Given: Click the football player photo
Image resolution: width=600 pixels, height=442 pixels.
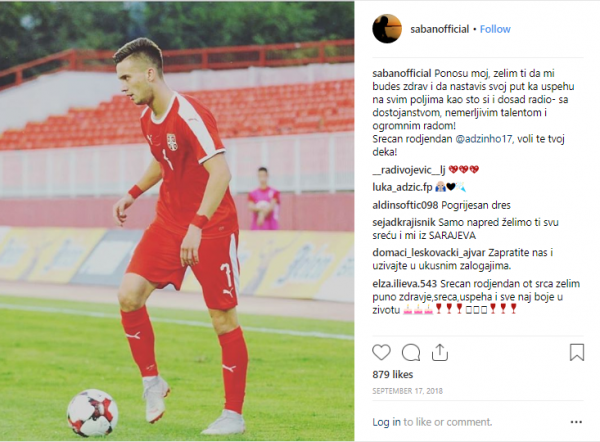Looking at the screenshot, I should (177, 222).
